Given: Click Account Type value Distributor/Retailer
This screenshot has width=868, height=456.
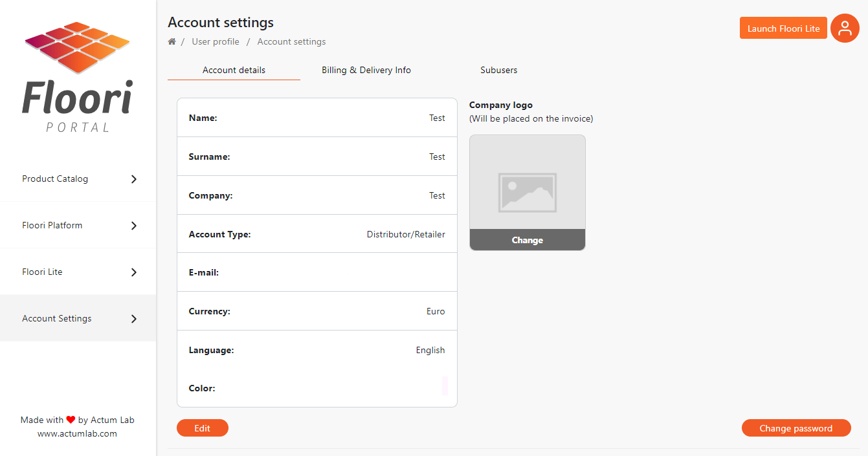Looking at the screenshot, I should (x=406, y=234).
